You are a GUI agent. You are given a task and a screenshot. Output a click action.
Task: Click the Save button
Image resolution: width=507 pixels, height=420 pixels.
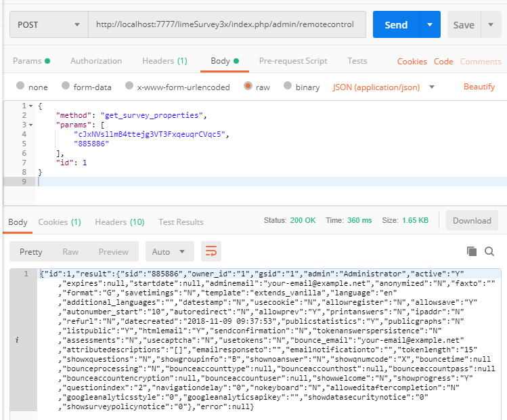click(x=464, y=24)
